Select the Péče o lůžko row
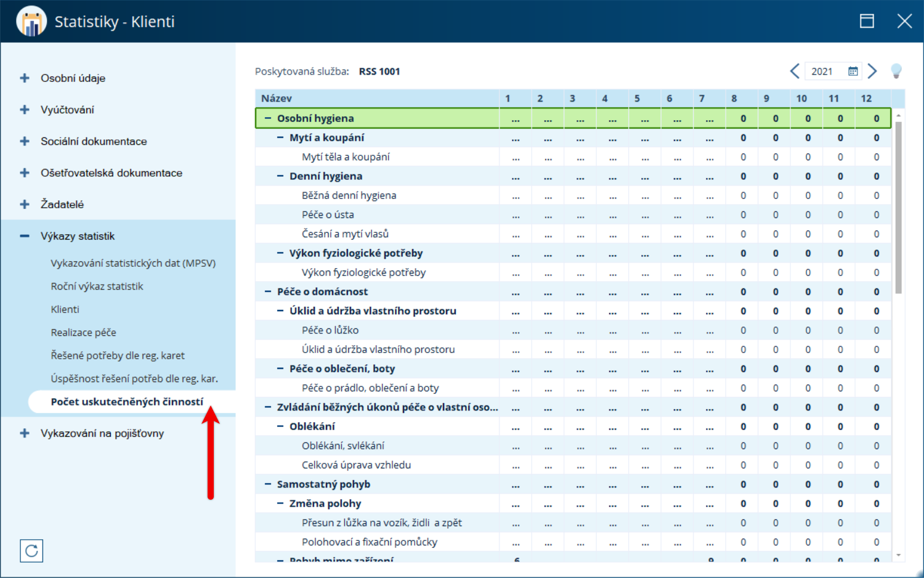 click(x=573, y=330)
